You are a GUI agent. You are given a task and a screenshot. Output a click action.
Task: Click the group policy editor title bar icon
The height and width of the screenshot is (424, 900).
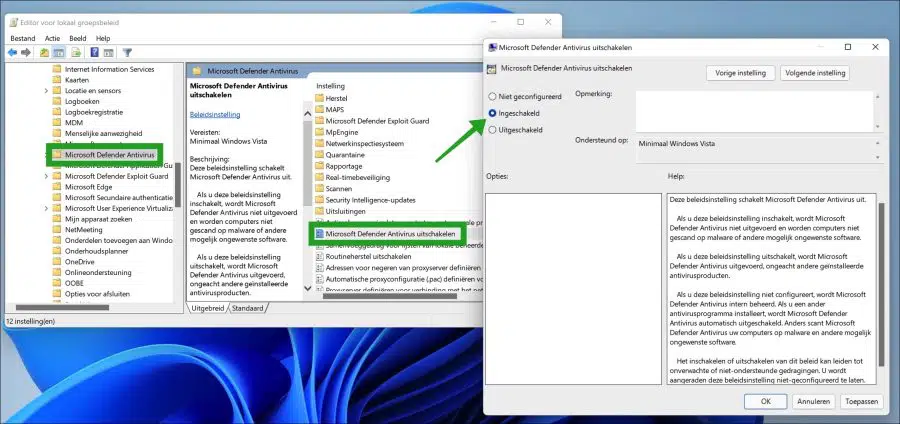point(14,23)
